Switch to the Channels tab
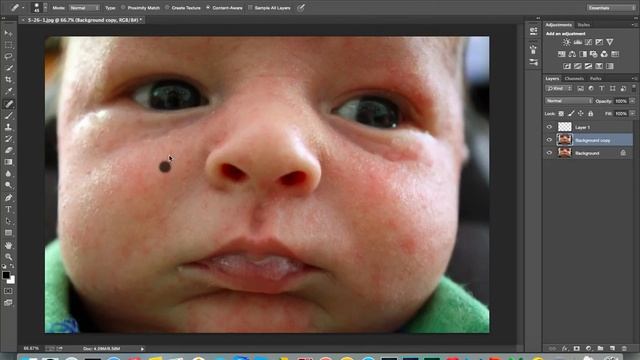The height and width of the screenshot is (360, 640). coord(574,78)
